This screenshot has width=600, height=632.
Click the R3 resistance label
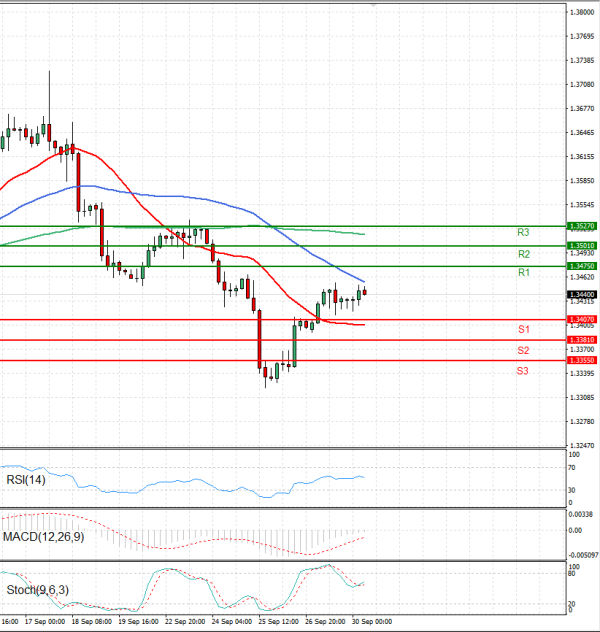523,232
